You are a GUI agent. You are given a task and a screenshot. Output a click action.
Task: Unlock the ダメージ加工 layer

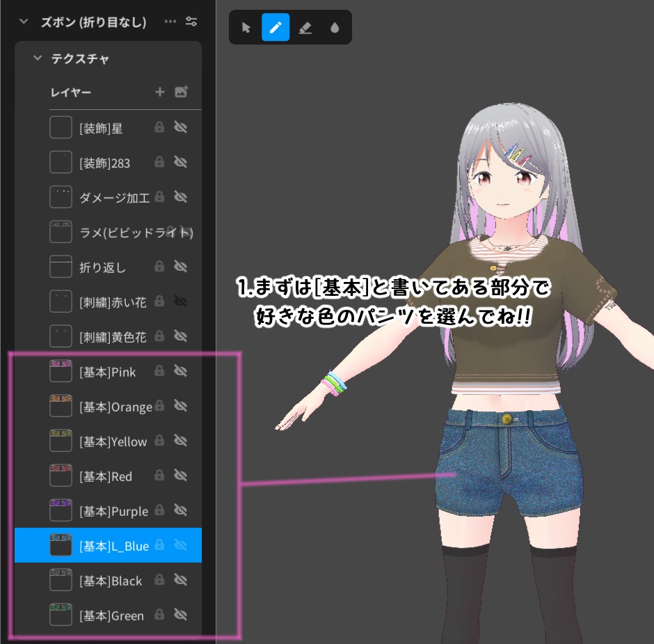click(x=160, y=196)
